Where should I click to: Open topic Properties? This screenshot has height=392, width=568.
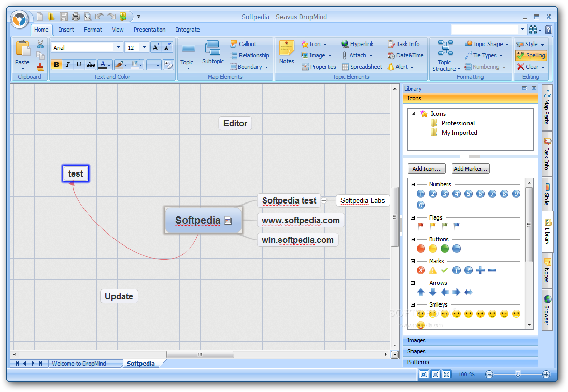319,67
